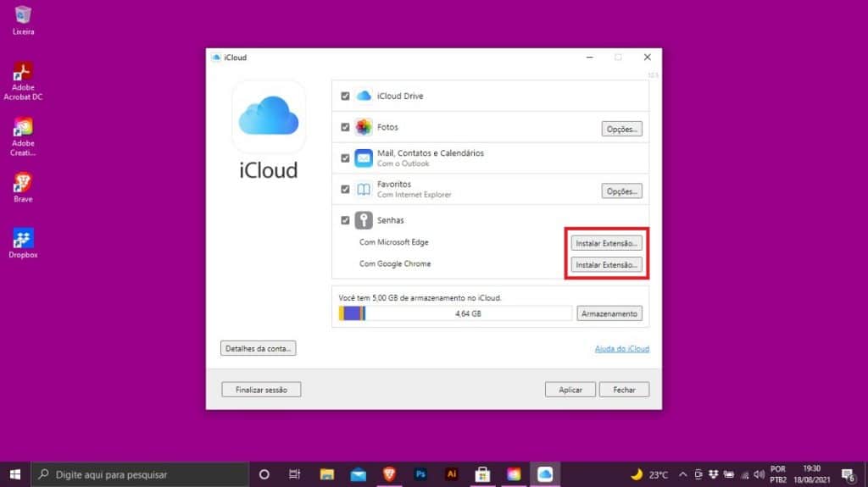
Task: Click the iCloud taskbar icon
Action: point(545,474)
